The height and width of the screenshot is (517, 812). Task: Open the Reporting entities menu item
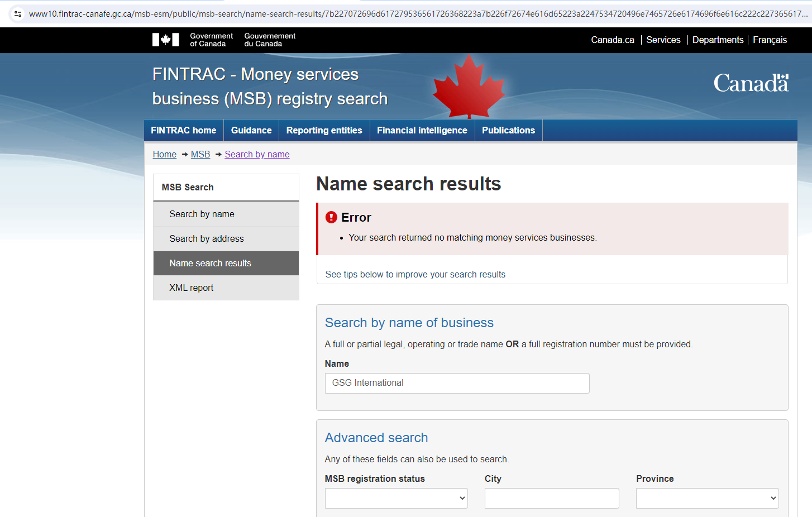(324, 130)
